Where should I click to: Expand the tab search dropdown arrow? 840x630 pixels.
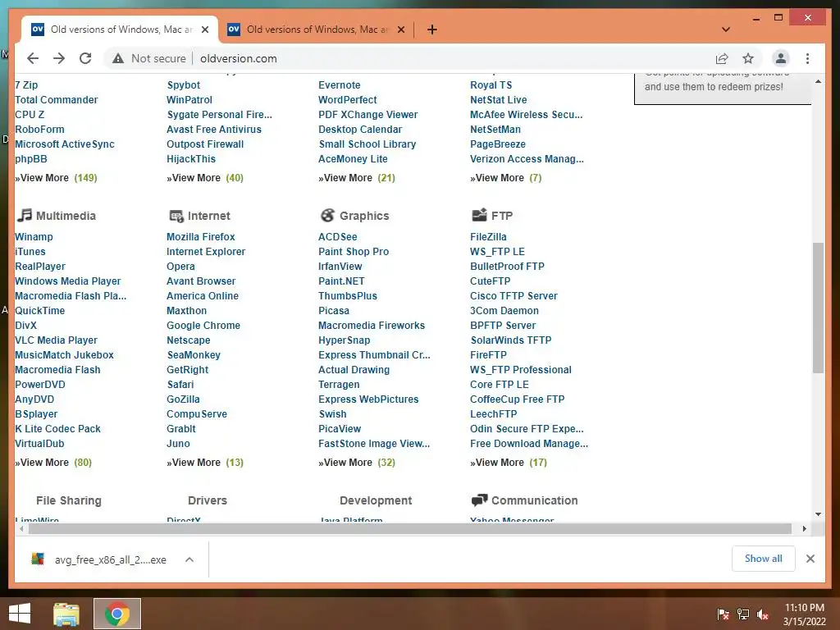click(x=726, y=30)
